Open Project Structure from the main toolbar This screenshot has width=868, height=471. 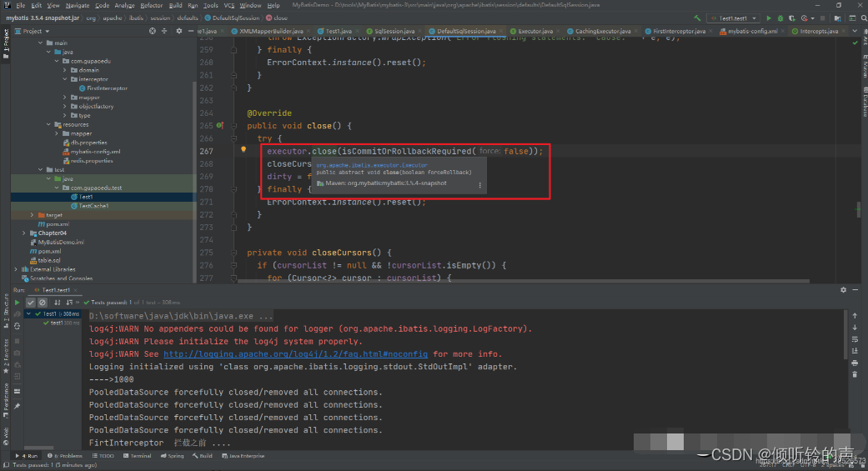tap(837, 18)
